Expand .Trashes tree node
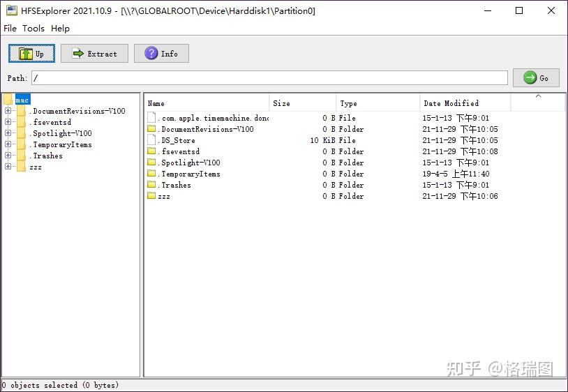 click(x=8, y=156)
